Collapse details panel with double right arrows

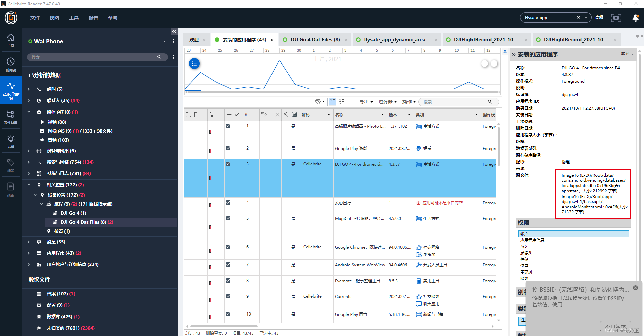513,55
